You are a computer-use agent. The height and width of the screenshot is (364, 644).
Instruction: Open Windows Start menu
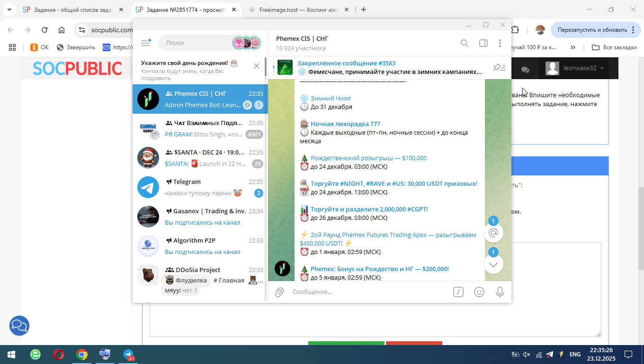11,354
